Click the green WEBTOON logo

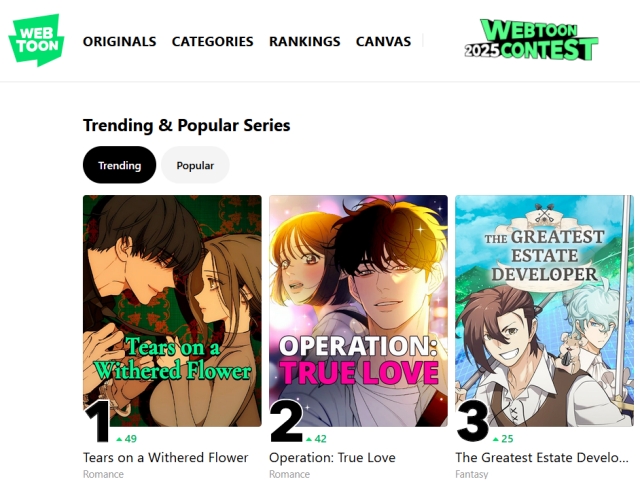[36, 40]
